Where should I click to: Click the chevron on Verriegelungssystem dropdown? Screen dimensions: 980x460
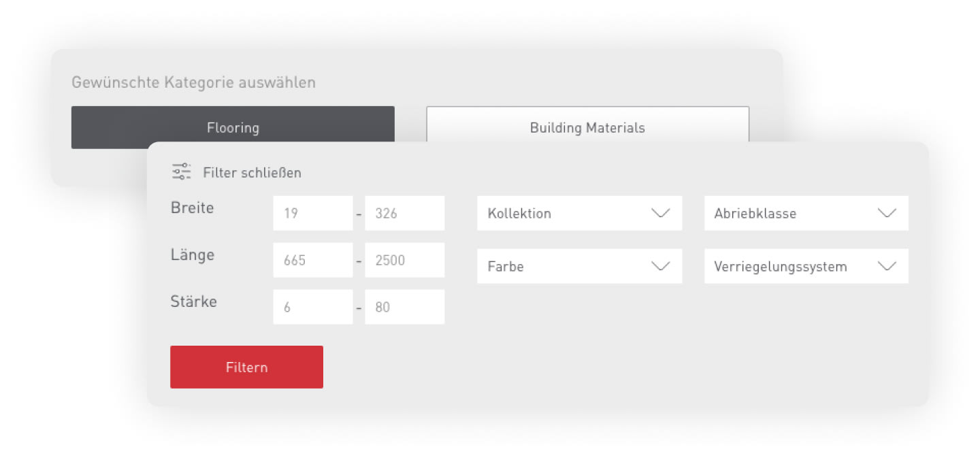coord(887,266)
